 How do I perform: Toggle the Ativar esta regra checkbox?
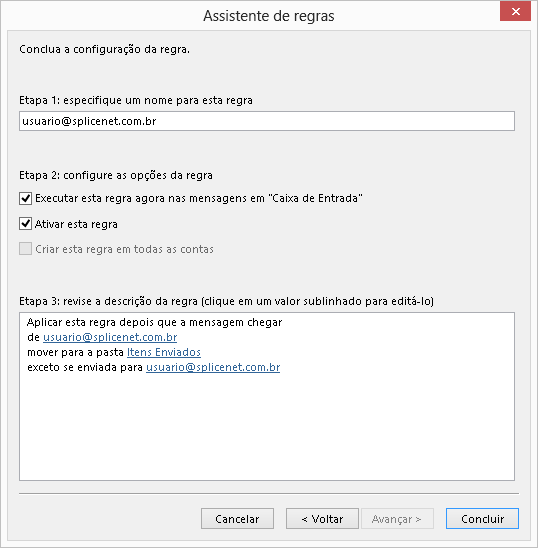[x=26, y=224]
